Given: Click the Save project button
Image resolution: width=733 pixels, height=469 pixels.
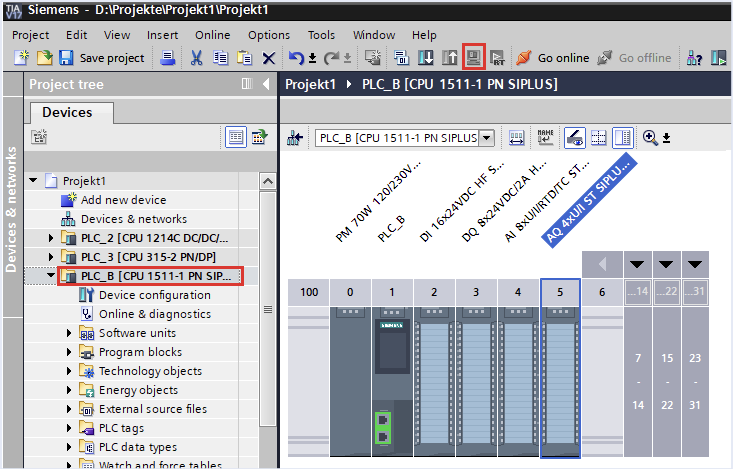Looking at the screenshot, I should pyautogui.click(x=102, y=58).
